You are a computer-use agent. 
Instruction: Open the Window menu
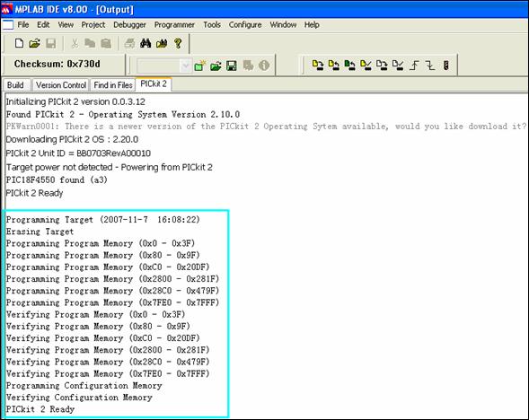coord(283,24)
